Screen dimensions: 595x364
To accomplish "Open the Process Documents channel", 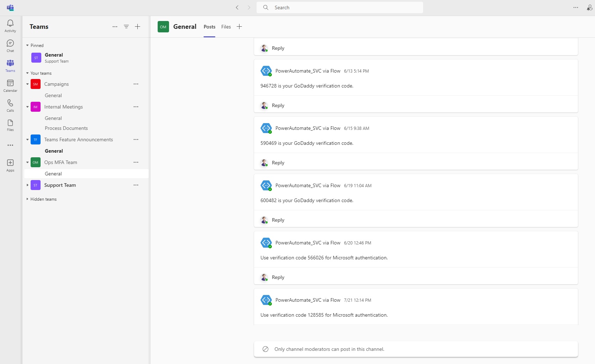I will [x=66, y=128].
